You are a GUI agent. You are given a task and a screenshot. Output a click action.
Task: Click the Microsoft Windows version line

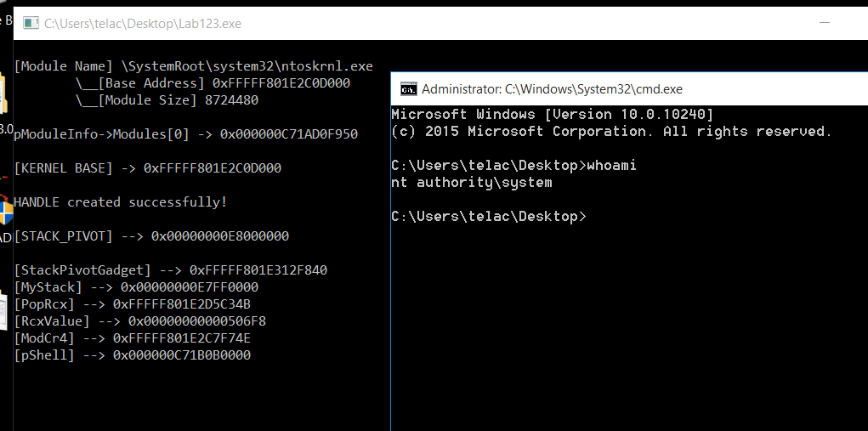[553, 115]
